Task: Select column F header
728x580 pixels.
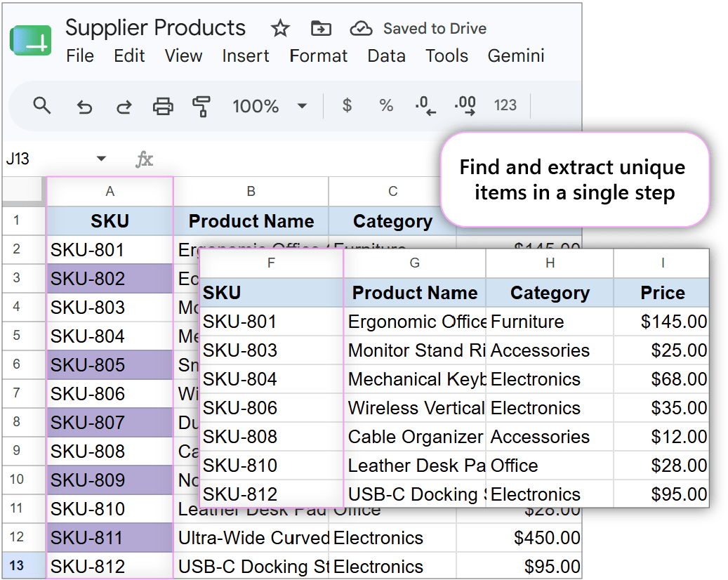Action: [x=271, y=263]
